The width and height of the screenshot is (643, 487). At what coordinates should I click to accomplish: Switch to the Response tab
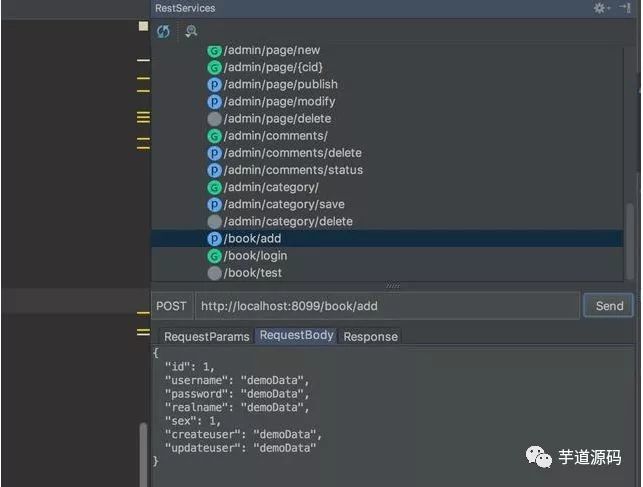370,337
